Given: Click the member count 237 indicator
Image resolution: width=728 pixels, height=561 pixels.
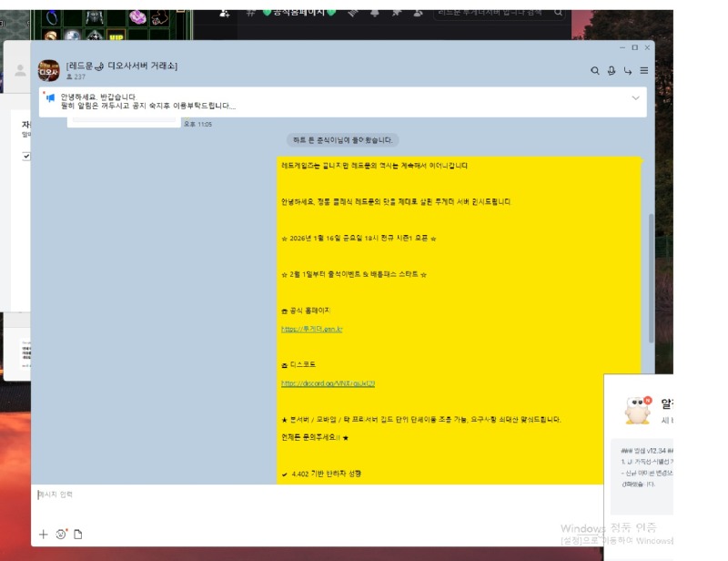Looking at the screenshot, I should (x=76, y=77).
